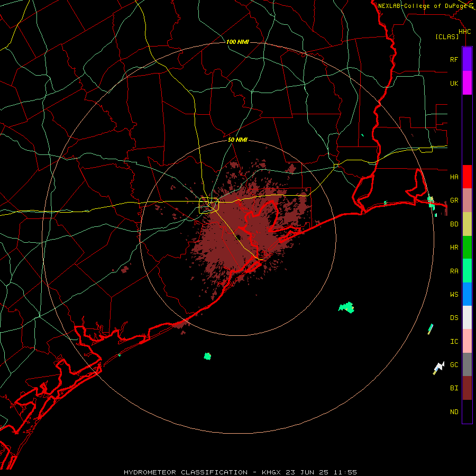This screenshot has width=476, height=476.
Task: Click the RF purple legend swatch
Action: [467, 59]
